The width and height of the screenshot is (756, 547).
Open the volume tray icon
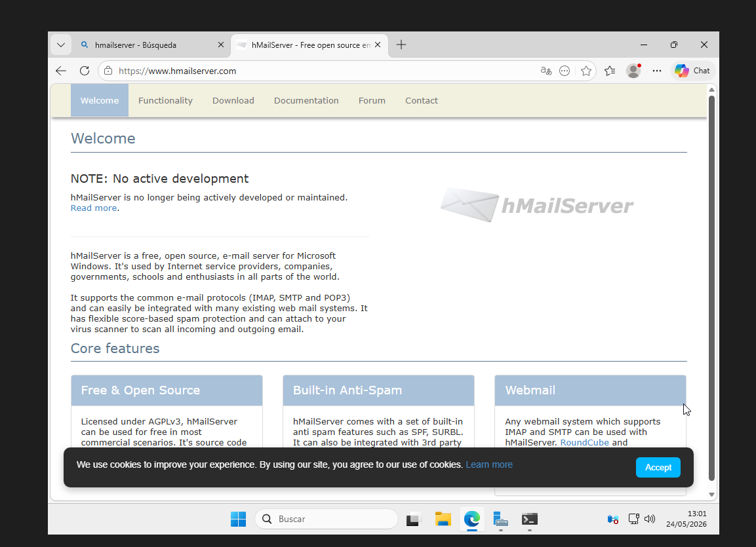[x=650, y=519]
